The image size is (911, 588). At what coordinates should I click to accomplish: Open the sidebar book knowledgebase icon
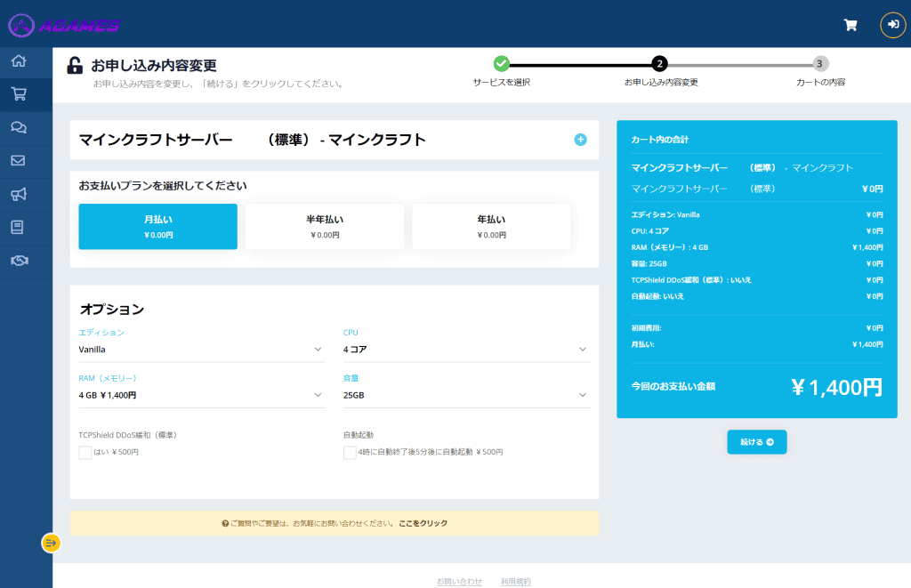pyautogui.click(x=18, y=227)
